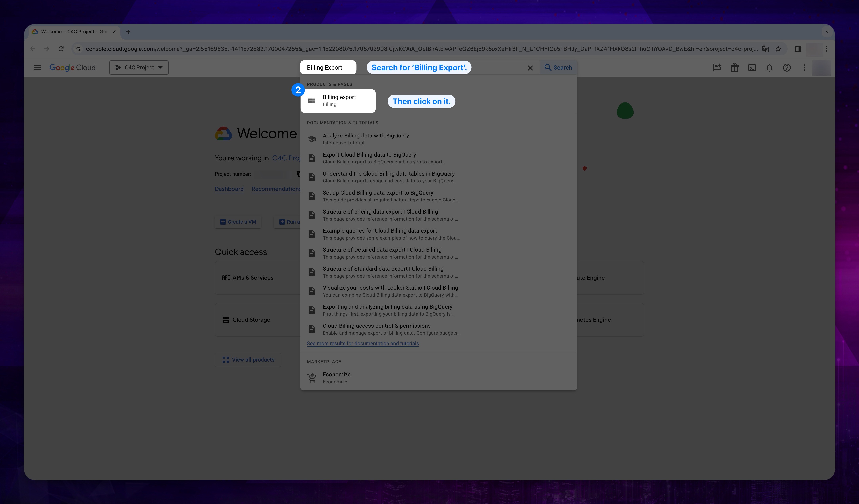Open the Chrome three-dot menu

point(826,49)
